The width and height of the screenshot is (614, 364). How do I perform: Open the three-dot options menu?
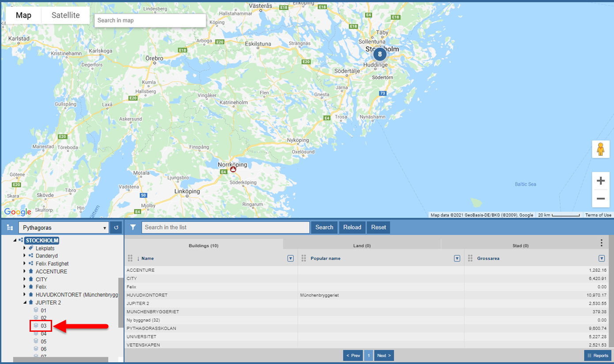pos(601,243)
